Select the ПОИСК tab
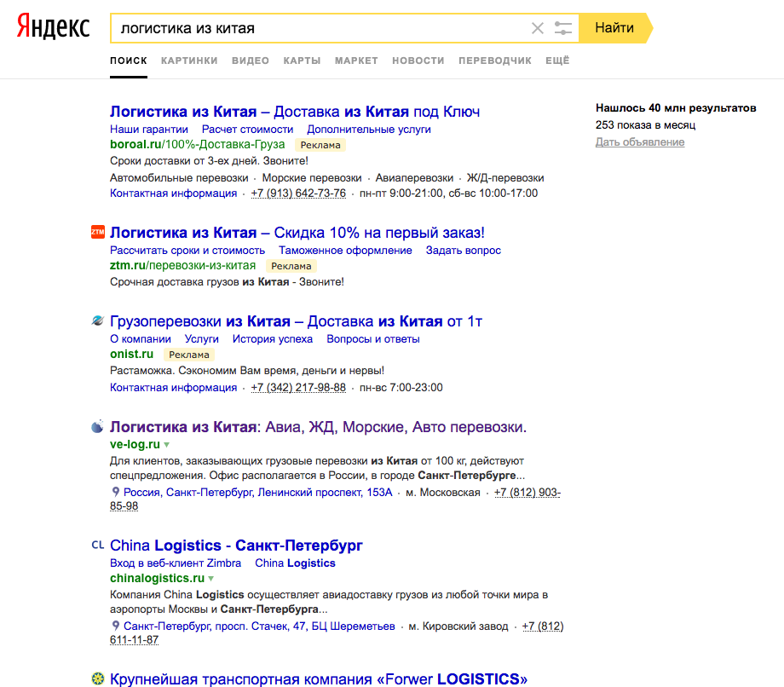The height and width of the screenshot is (687, 784). (x=129, y=61)
